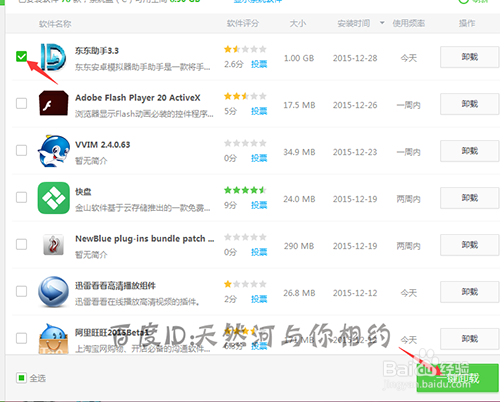Viewport: 500px width, 402px height.
Task: Uninstall 东东助手3.3 with 卸载 button
Action: (470, 57)
